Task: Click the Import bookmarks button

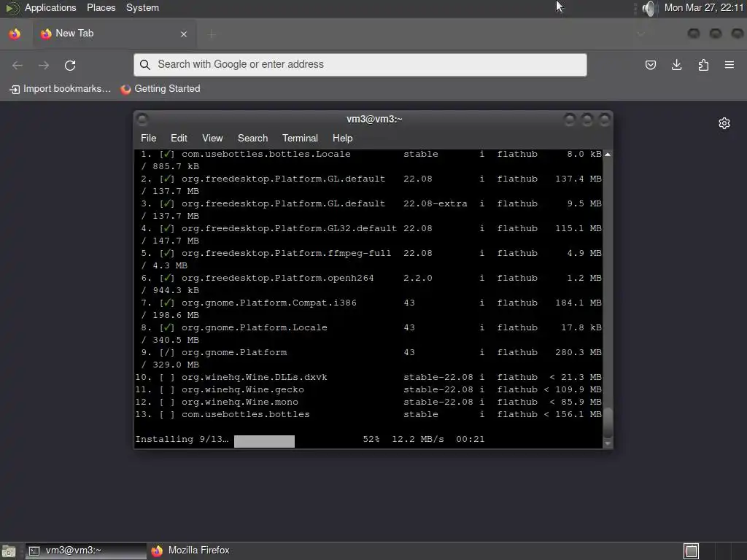Action: point(61,89)
